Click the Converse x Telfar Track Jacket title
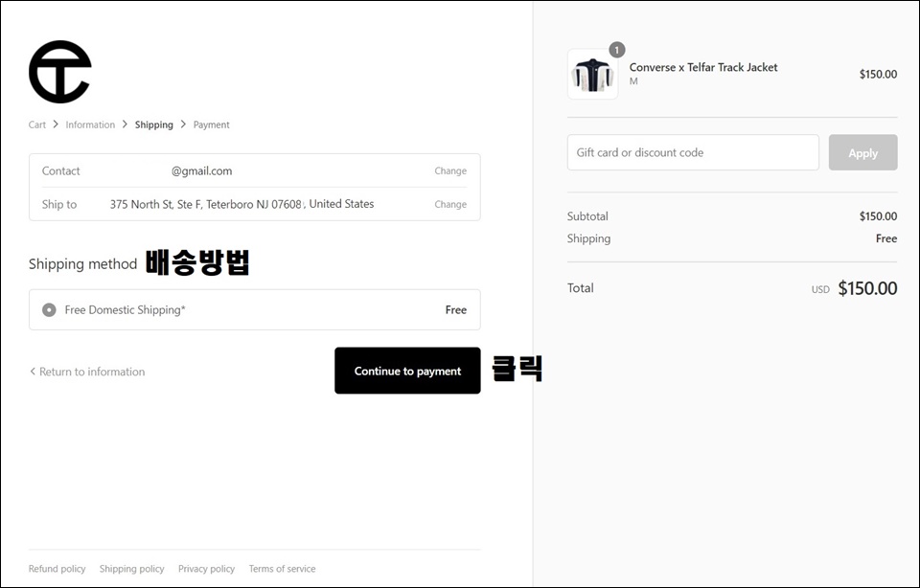The height and width of the screenshot is (588, 920). click(x=703, y=67)
